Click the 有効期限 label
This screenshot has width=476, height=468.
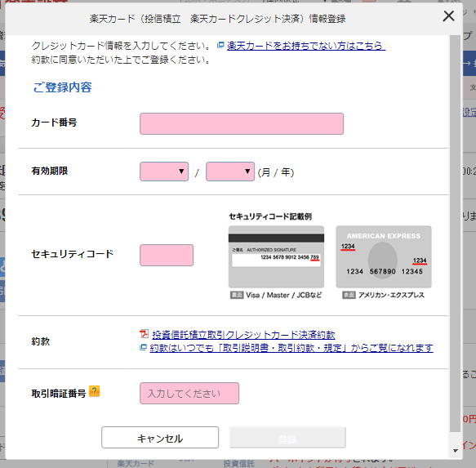click(50, 171)
